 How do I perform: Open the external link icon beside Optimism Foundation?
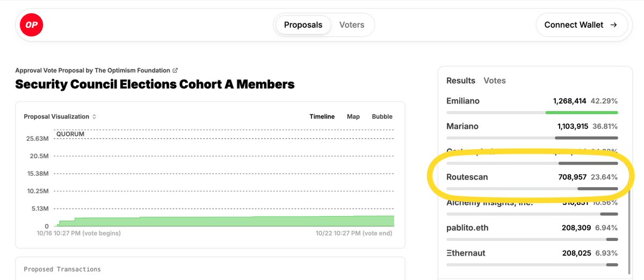point(176,70)
